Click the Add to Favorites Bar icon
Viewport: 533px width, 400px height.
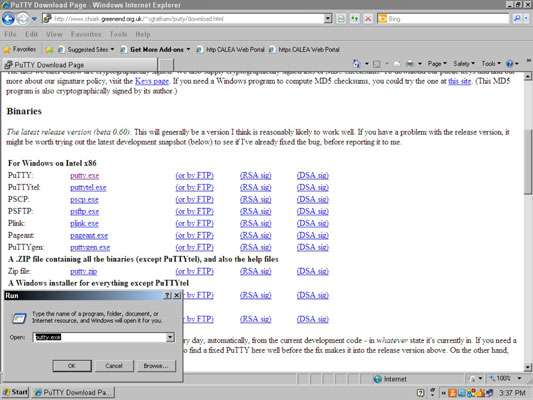pyautogui.click(x=49, y=50)
